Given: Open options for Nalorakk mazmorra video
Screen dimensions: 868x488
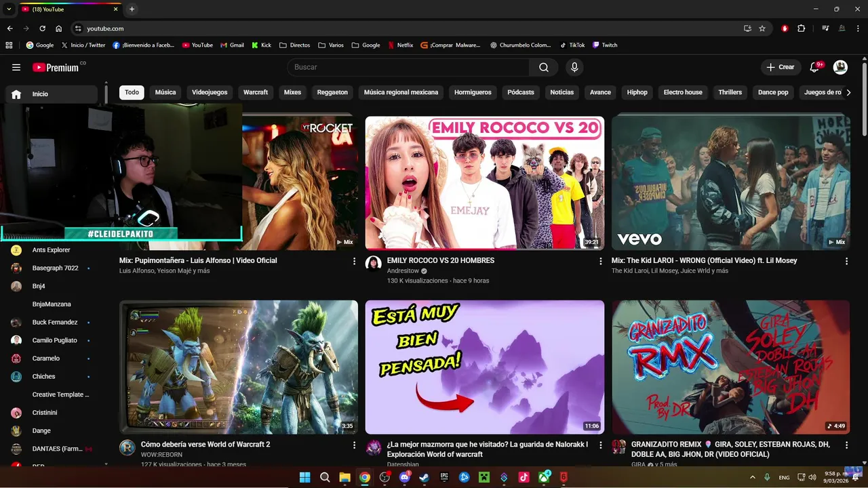Looking at the screenshot, I should pyautogui.click(x=600, y=445).
